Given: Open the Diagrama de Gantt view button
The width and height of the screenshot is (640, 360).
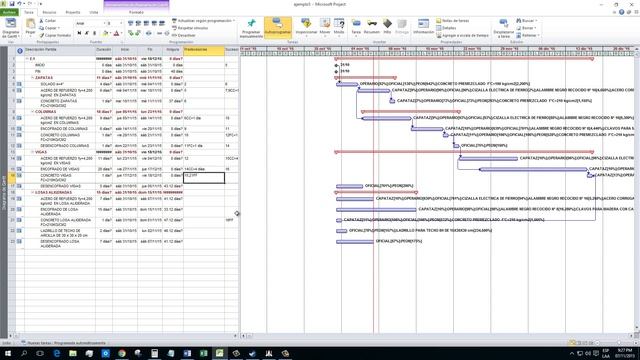Looking at the screenshot, I should pyautogui.click(x=10, y=28).
